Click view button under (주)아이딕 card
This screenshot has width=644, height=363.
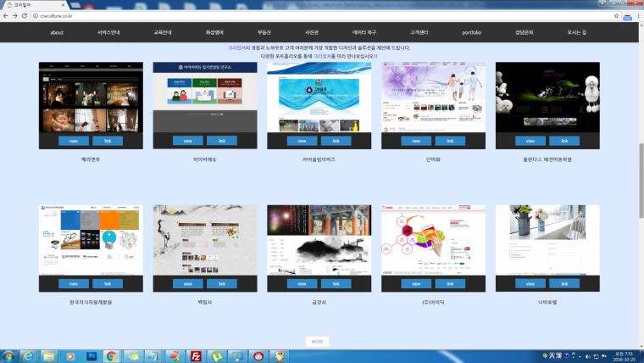click(x=416, y=283)
